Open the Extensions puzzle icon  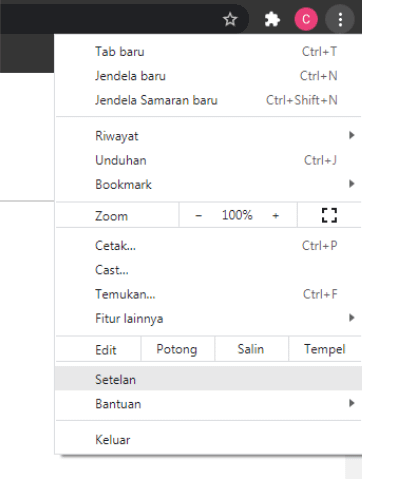coord(272,19)
